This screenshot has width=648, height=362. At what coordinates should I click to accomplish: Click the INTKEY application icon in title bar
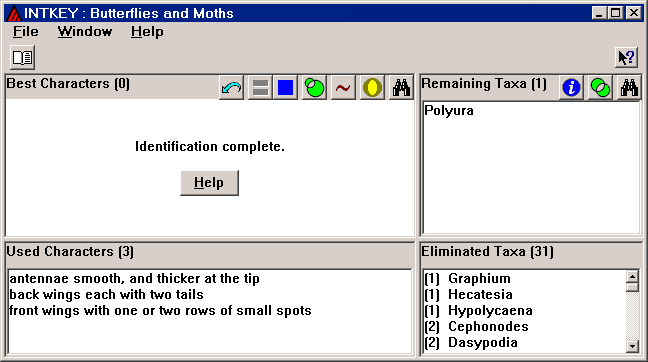pyautogui.click(x=14, y=13)
